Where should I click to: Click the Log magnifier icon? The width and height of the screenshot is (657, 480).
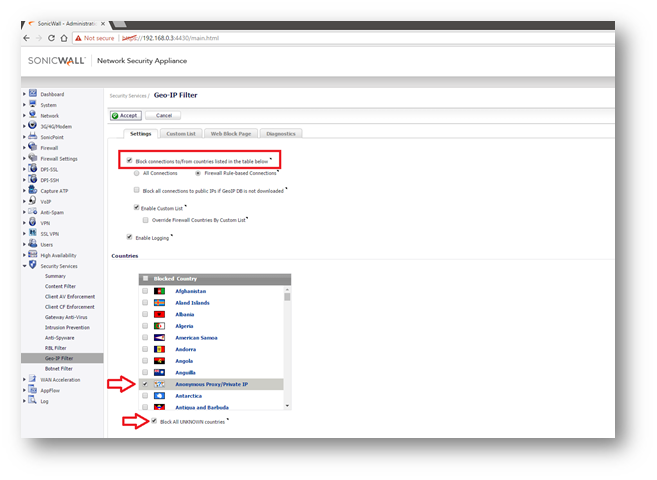click(x=33, y=400)
